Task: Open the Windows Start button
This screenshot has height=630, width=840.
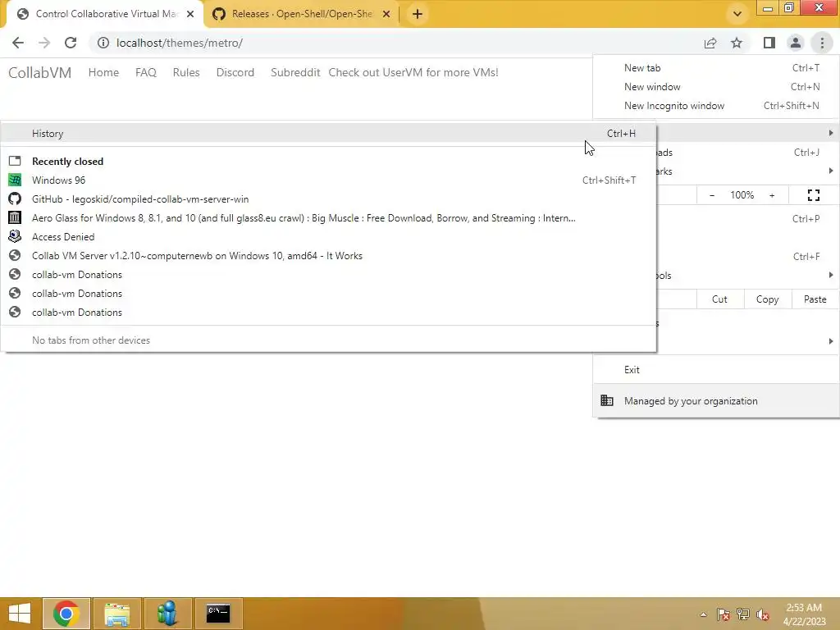Action: click(x=20, y=614)
